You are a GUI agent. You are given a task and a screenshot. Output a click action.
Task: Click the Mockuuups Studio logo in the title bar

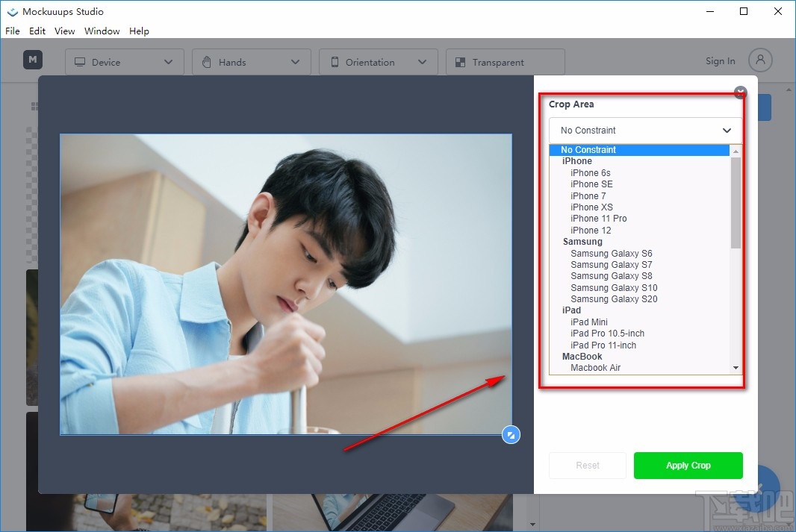(x=12, y=11)
